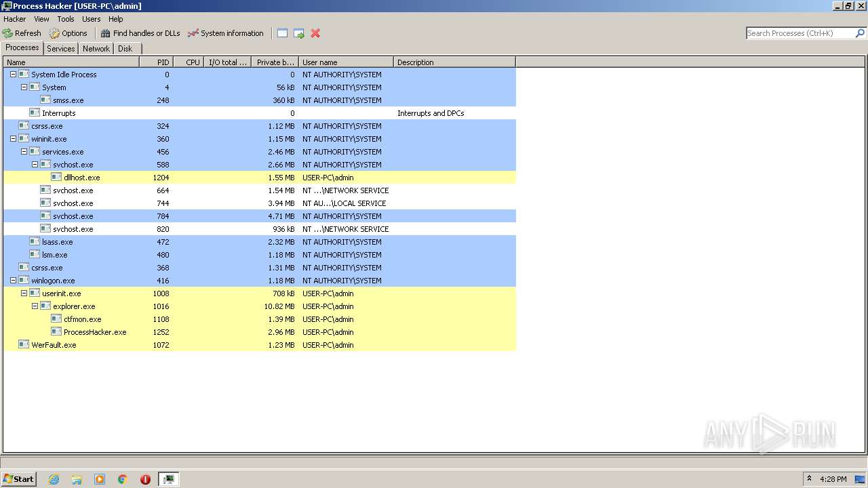Collapse the wininit.exe tree node

[13, 139]
